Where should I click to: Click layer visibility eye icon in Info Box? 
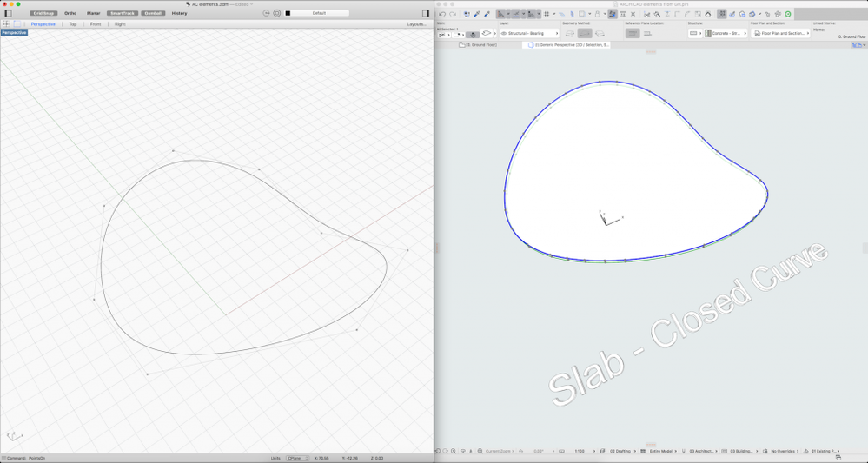pyautogui.click(x=504, y=34)
